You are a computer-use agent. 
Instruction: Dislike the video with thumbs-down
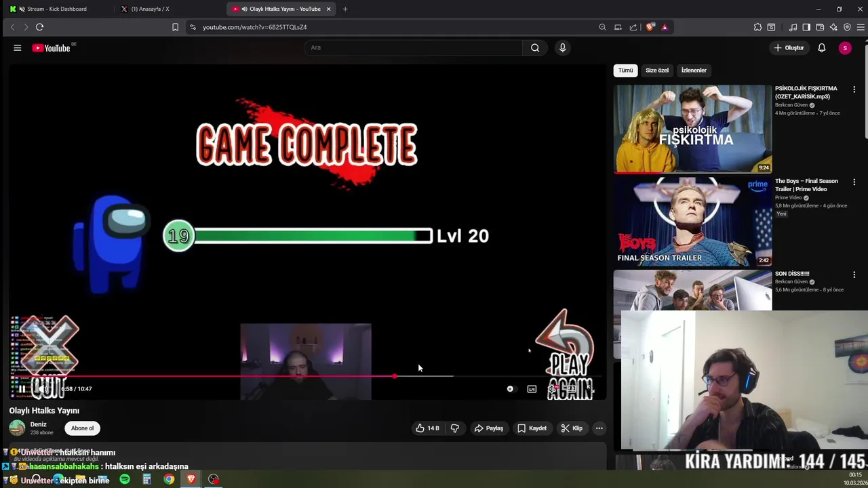click(455, 428)
